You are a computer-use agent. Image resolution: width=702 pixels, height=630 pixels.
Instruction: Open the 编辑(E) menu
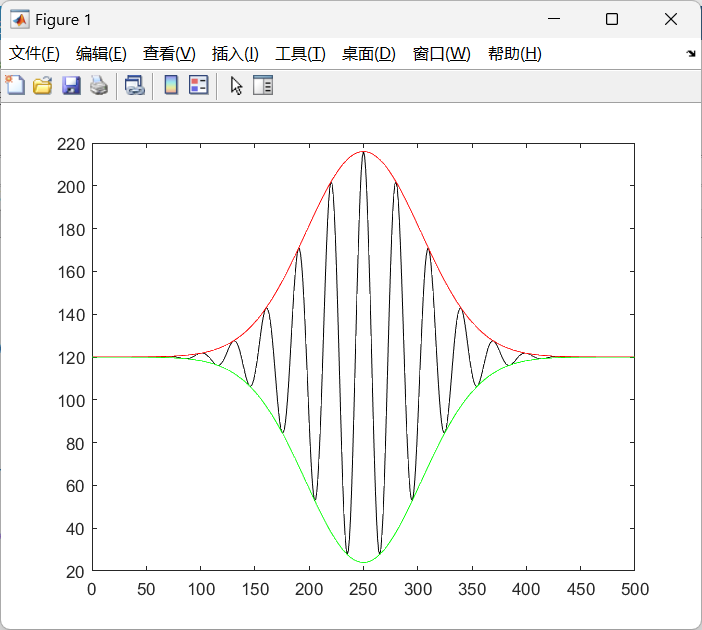tap(101, 54)
